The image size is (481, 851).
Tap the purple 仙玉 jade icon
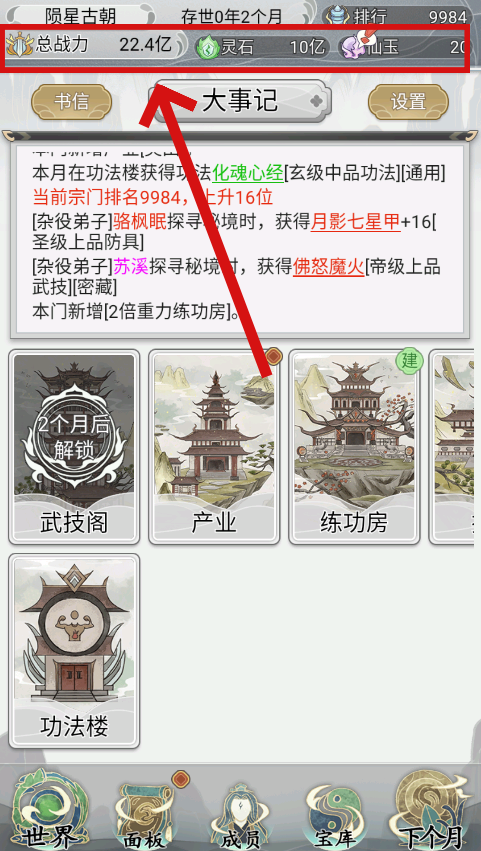click(x=354, y=46)
